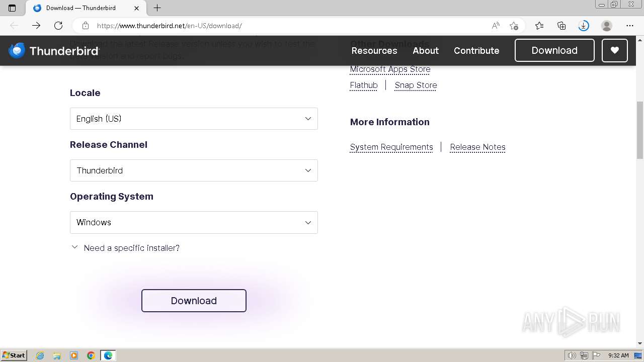Open the Resources menu in the header

click(x=374, y=50)
